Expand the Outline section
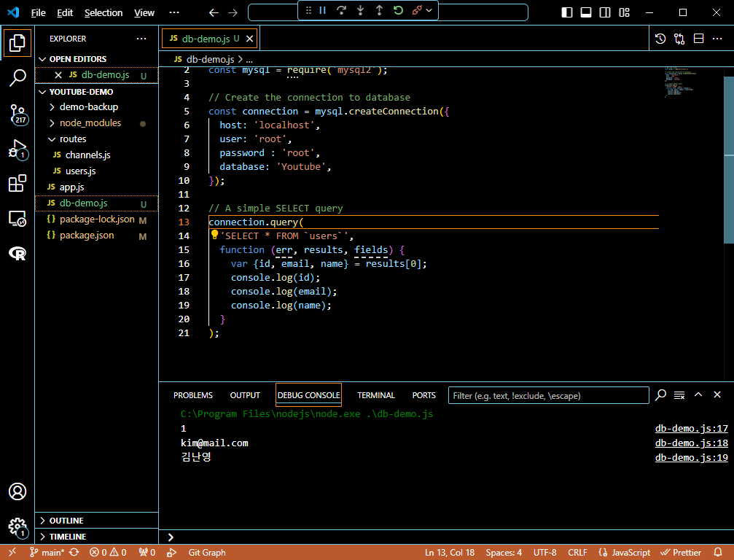Image resolution: width=734 pixels, height=560 pixels. tap(96, 521)
